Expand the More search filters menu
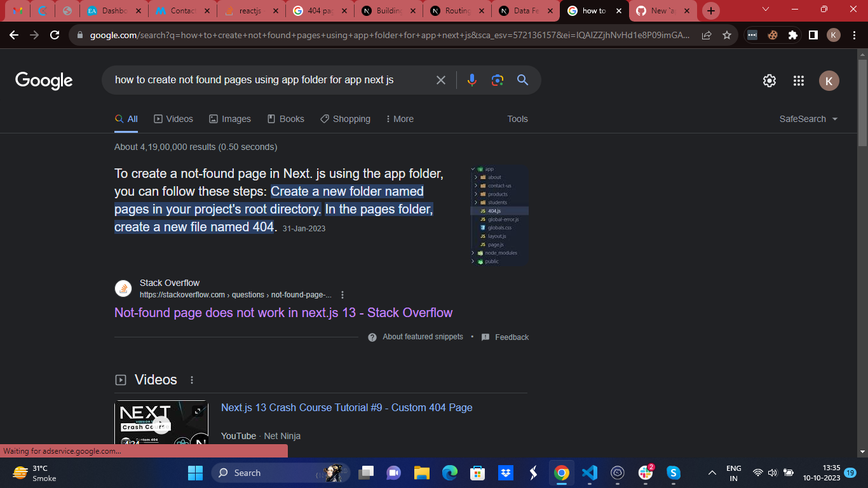868x488 pixels. click(x=399, y=119)
